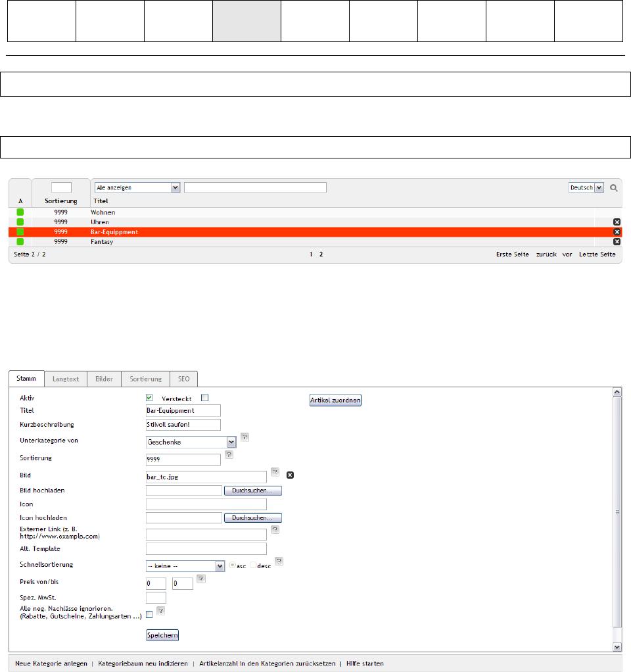The width and height of the screenshot is (631, 672).
Task: Open help icon beside the Sortierung form field
Action: [x=229, y=455]
